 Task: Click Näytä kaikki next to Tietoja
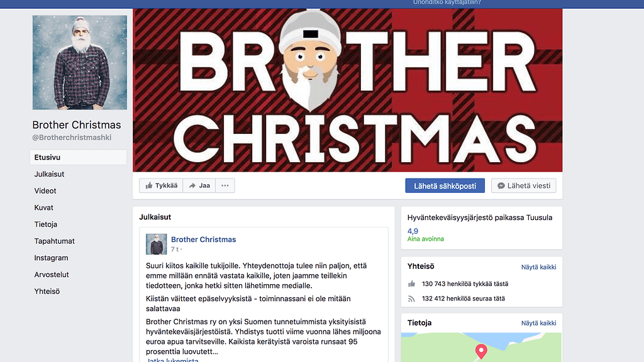538,323
